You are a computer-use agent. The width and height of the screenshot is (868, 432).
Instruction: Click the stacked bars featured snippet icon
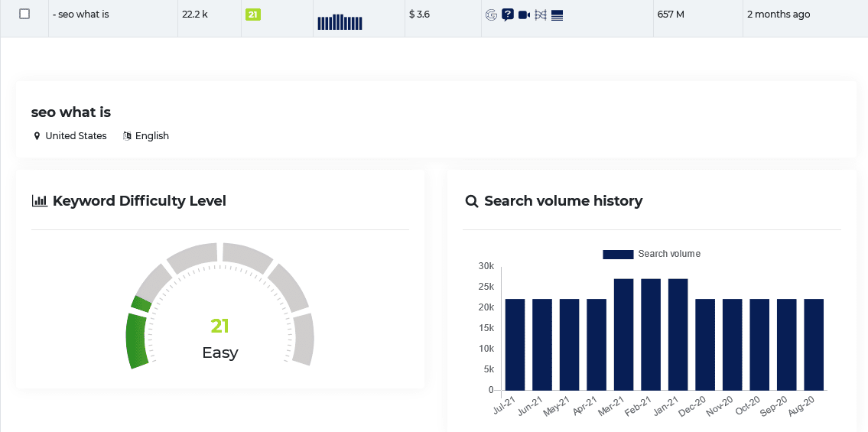pos(558,15)
